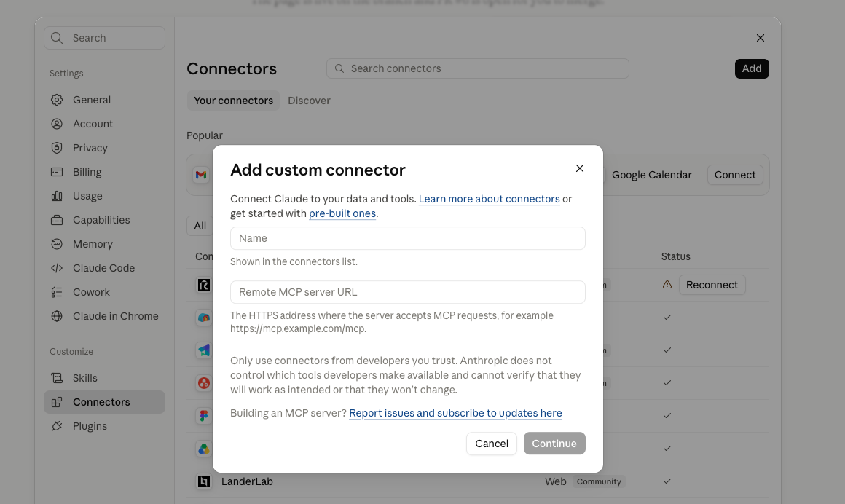Click the Google Calendar label
This screenshot has height=504, width=845.
(651, 175)
